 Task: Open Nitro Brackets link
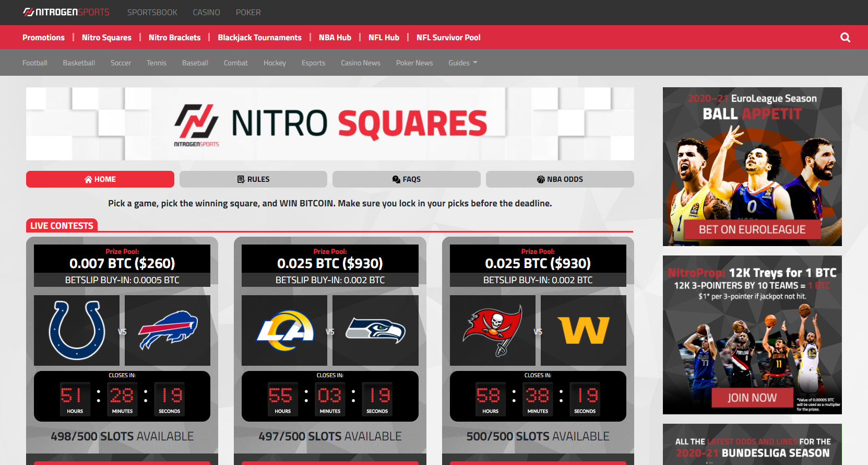[x=174, y=37]
